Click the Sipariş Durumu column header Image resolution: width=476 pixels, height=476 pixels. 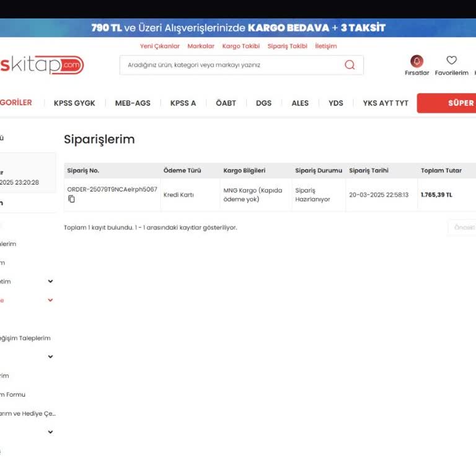[x=319, y=170]
